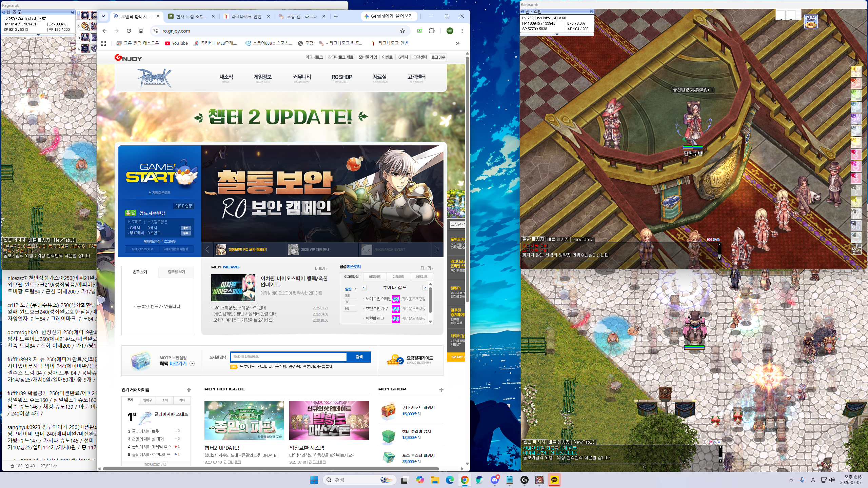Click plus icon beside RO1 SHOP
The height and width of the screenshot is (488, 868).
pyautogui.click(x=441, y=390)
